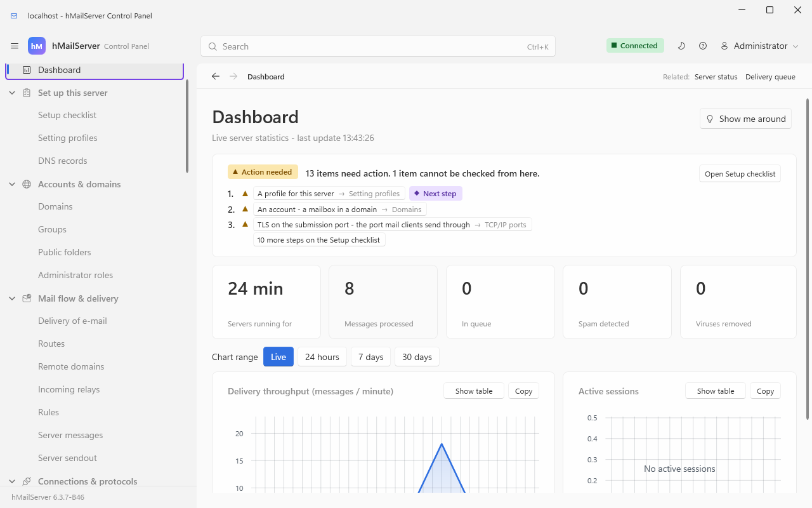Copy the Active sessions chart
This screenshot has height=508, width=812.
(765, 391)
